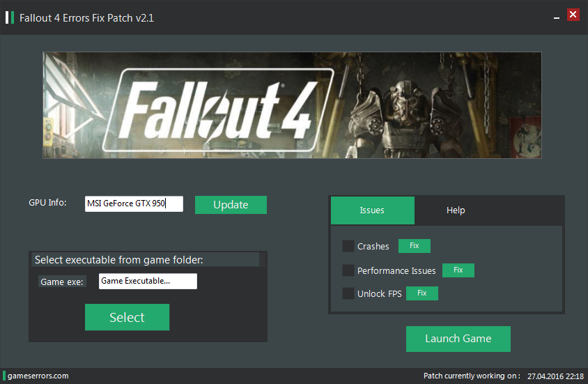The image size is (588, 384).
Task: Click the Fallout 4 banner image
Action: [x=292, y=105]
